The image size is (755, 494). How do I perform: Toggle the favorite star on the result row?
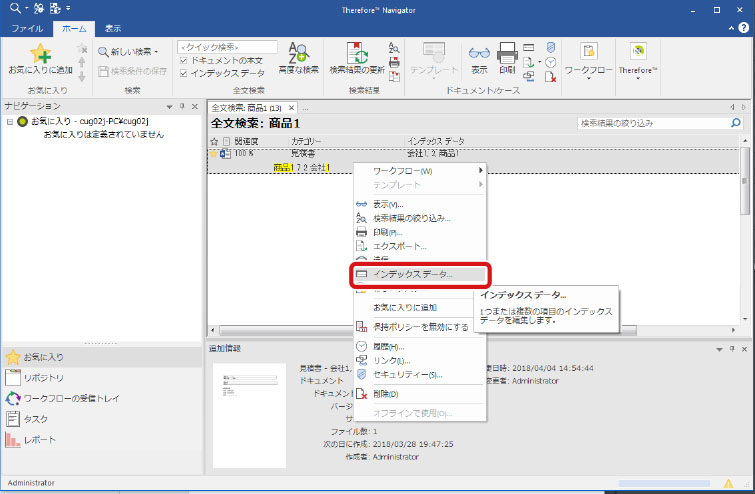pos(212,154)
